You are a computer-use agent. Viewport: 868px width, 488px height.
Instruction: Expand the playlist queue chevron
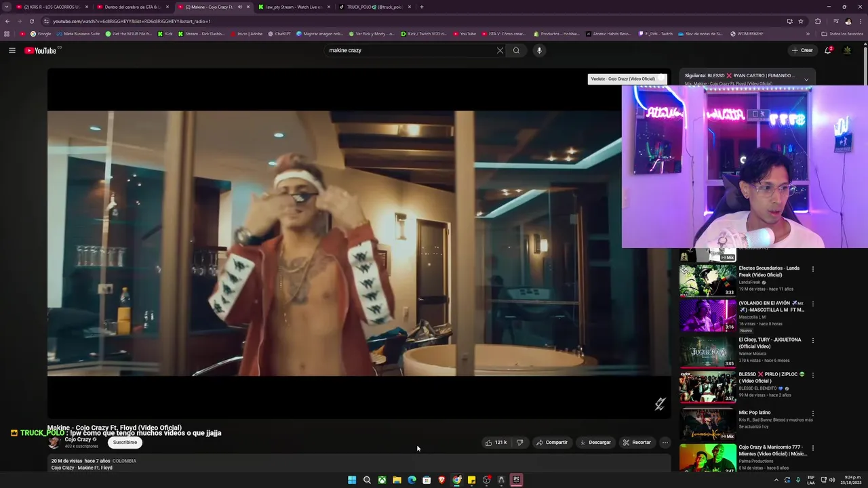coord(806,79)
